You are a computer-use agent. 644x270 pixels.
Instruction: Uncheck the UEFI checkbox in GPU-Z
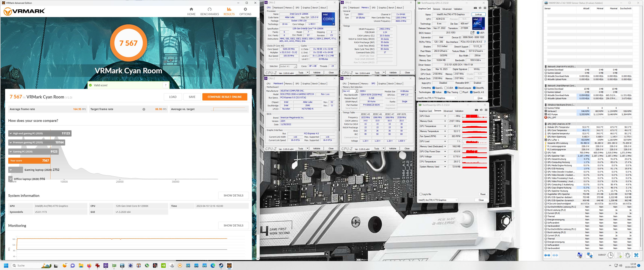[x=478, y=33]
